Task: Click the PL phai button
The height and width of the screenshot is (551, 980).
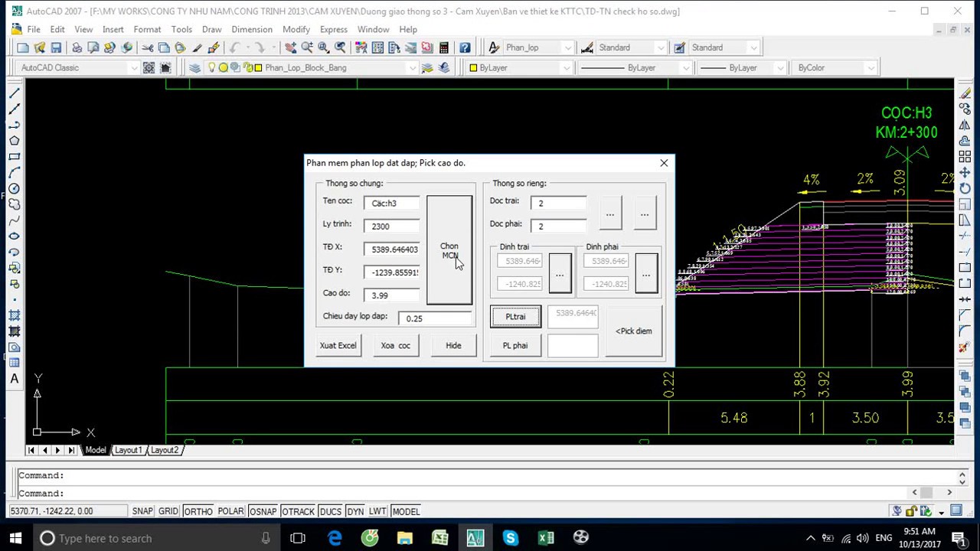Action: pyautogui.click(x=515, y=345)
